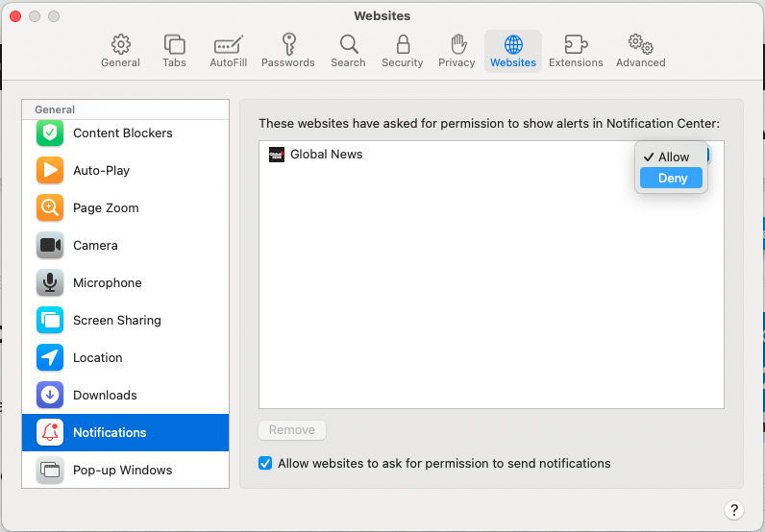Image resolution: width=765 pixels, height=532 pixels.
Task: Select Page Zoom in the sidebar
Action: click(125, 207)
